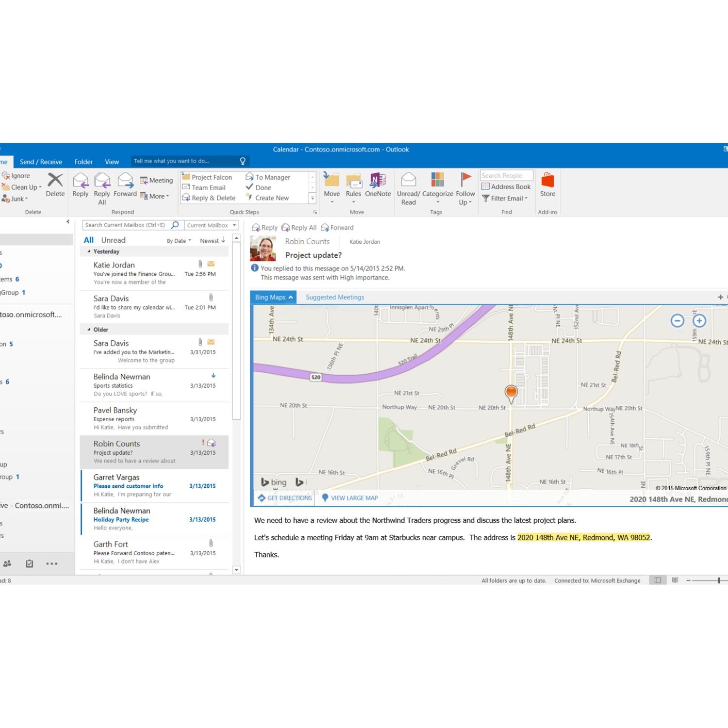Collapse the Yesterday message group
This screenshot has width=728, height=728.
tap(89, 251)
